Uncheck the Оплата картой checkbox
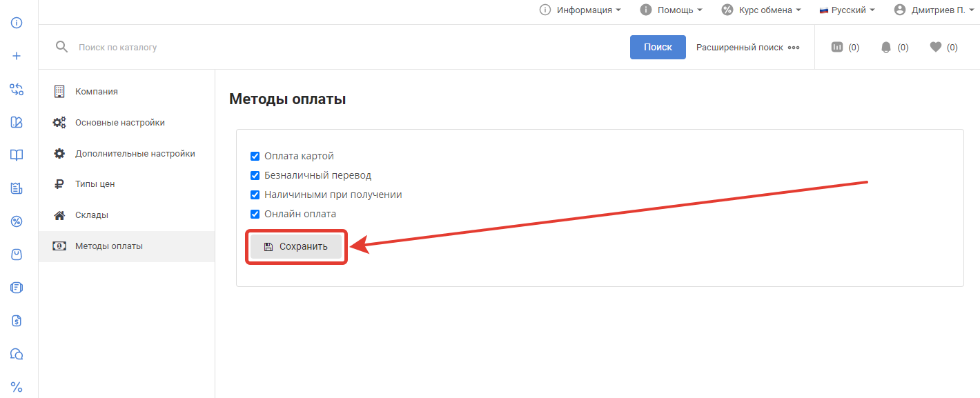980x398 pixels. tap(255, 157)
